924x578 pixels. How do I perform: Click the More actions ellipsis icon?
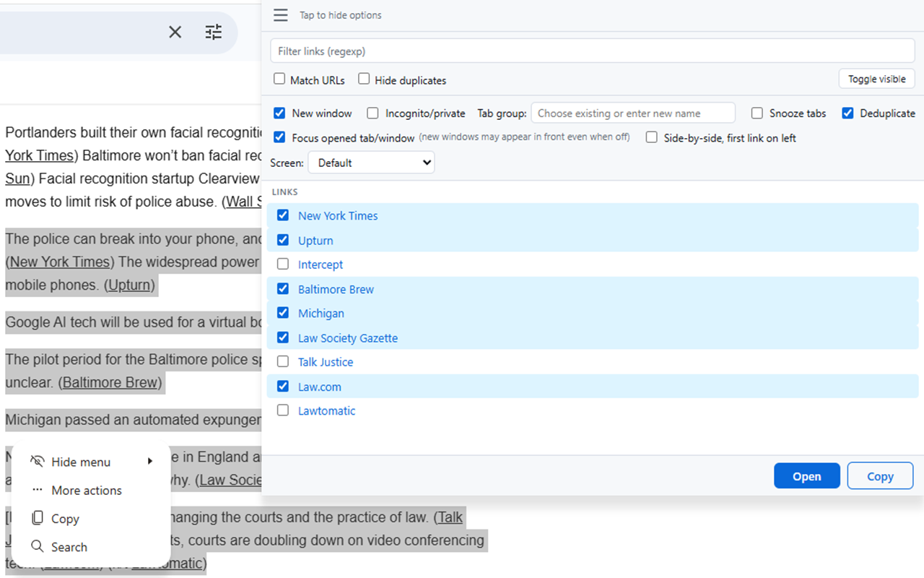click(x=38, y=490)
